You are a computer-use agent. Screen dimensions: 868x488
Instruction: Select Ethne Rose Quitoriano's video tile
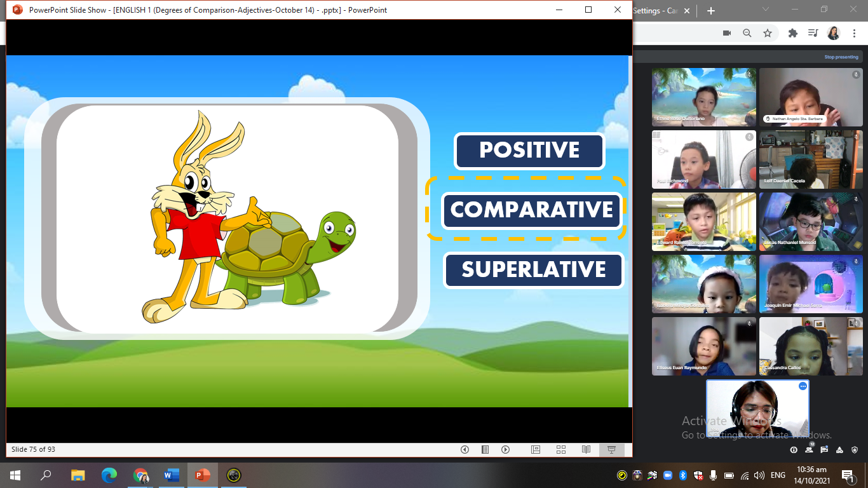[704, 97]
